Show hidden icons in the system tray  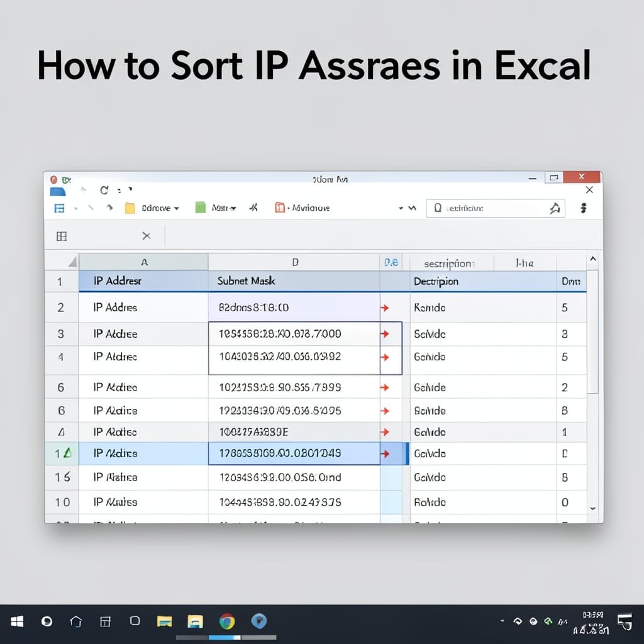502,621
